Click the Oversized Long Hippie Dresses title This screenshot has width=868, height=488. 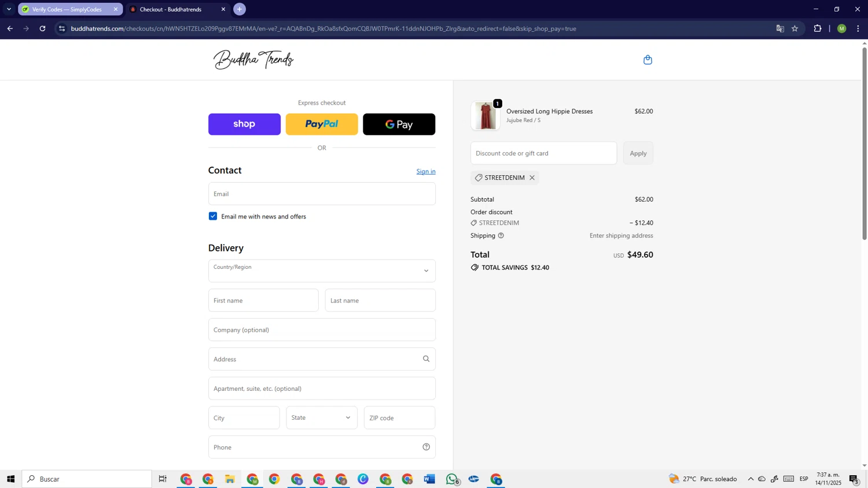[550, 111]
